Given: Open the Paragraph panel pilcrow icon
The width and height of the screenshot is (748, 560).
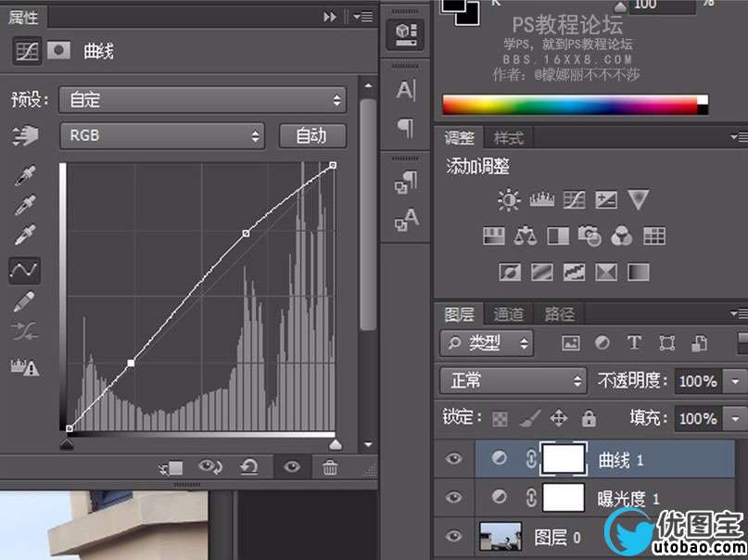Looking at the screenshot, I should pyautogui.click(x=405, y=127).
